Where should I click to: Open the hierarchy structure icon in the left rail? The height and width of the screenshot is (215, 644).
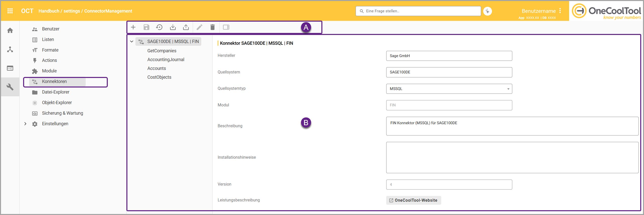(x=10, y=49)
